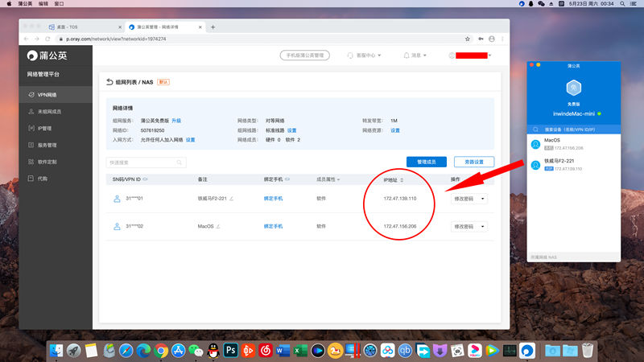Select 铁威马F2-221 device in 蒲公英 client window
Image resolution: width=644 pixels, height=362 pixels.
pyautogui.click(x=574, y=165)
